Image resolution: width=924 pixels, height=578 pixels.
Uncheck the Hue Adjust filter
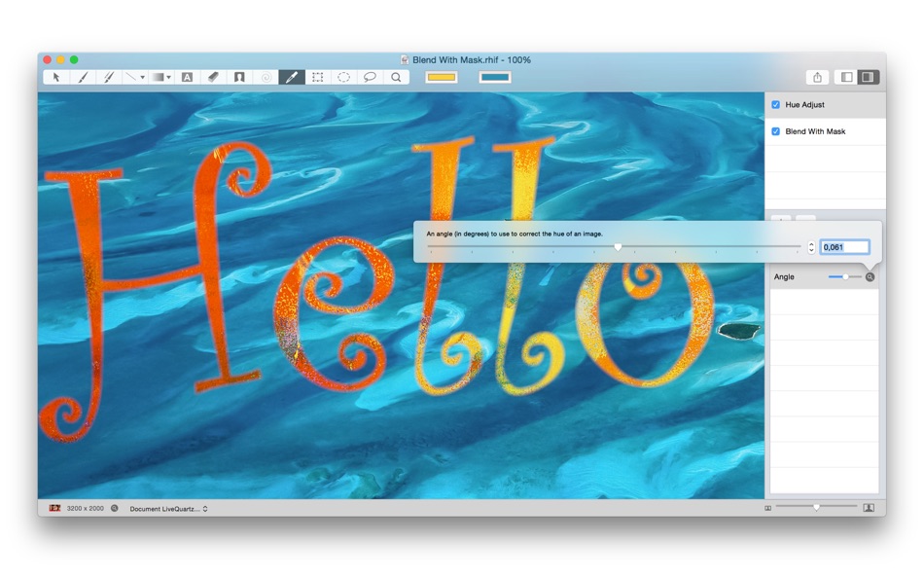pyautogui.click(x=775, y=104)
